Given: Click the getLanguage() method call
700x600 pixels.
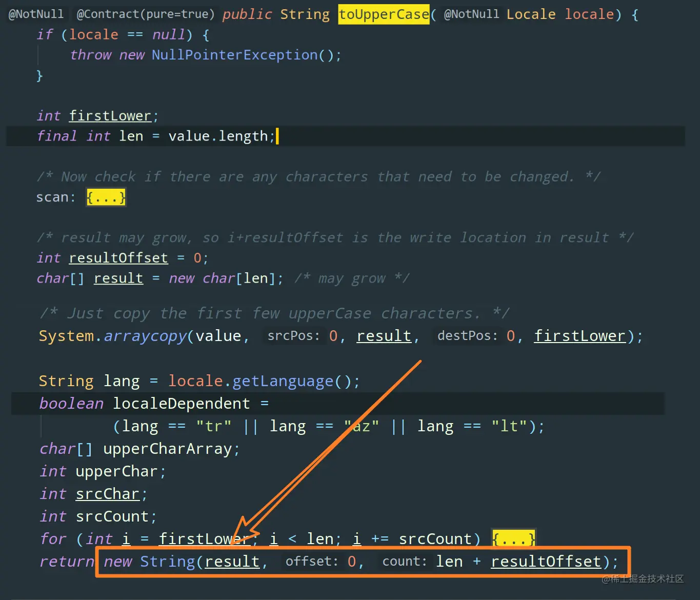Looking at the screenshot, I should [292, 381].
